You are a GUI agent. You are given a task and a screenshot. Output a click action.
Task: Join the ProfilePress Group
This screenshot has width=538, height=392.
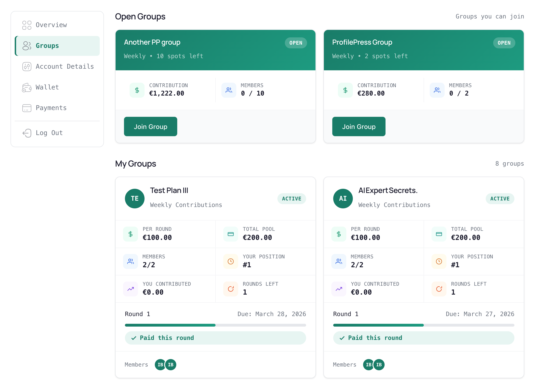point(359,126)
